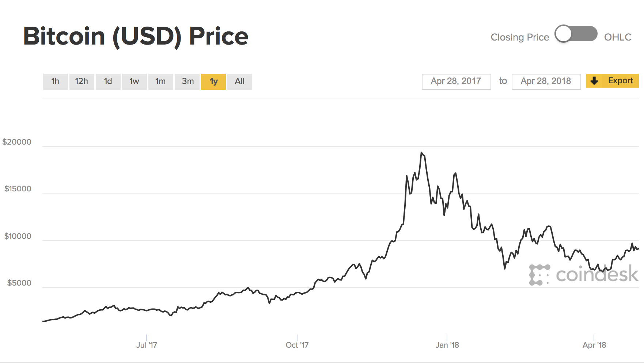
Task: Toggle the Closing Price / OHLC switch
Action: [576, 34]
